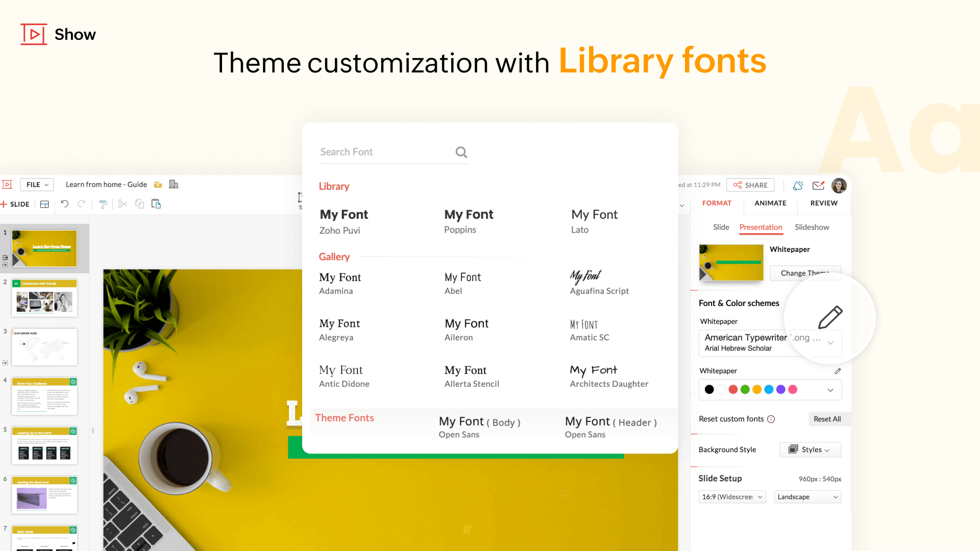Select the format painter icon
This screenshot has height=551, width=980.
pyautogui.click(x=103, y=204)
